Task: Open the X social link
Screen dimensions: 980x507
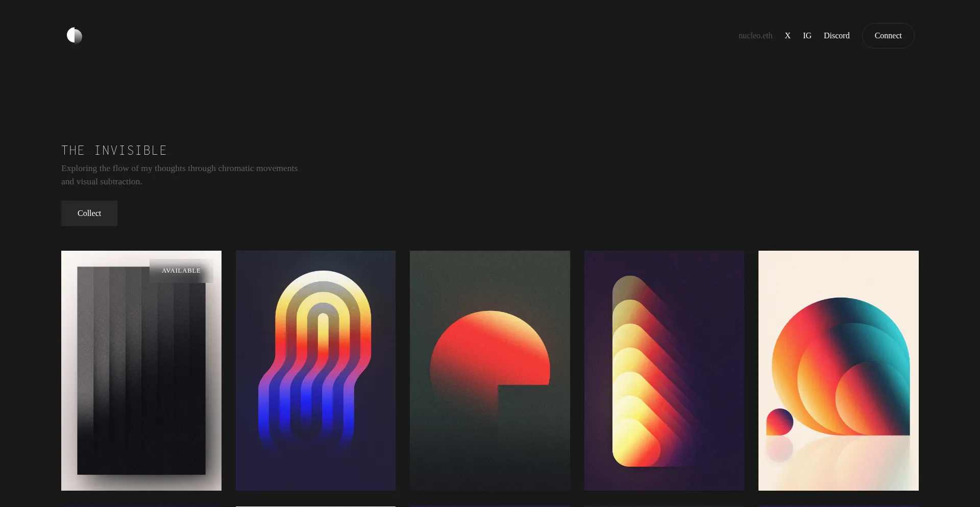Action: coord(788,35)
